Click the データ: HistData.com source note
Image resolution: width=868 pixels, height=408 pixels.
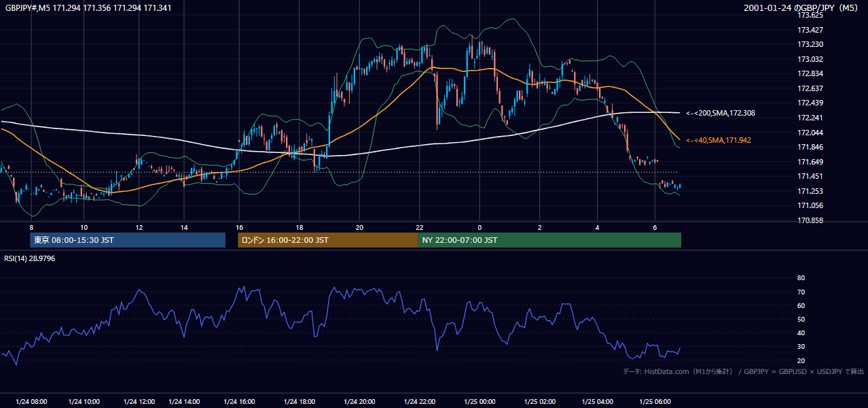744,371
